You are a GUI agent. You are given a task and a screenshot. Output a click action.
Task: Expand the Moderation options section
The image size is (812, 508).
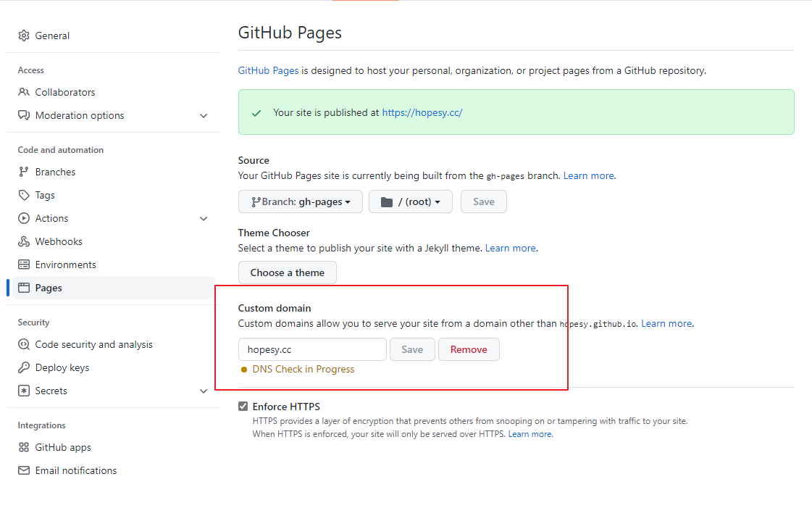(x=204, y=115)
